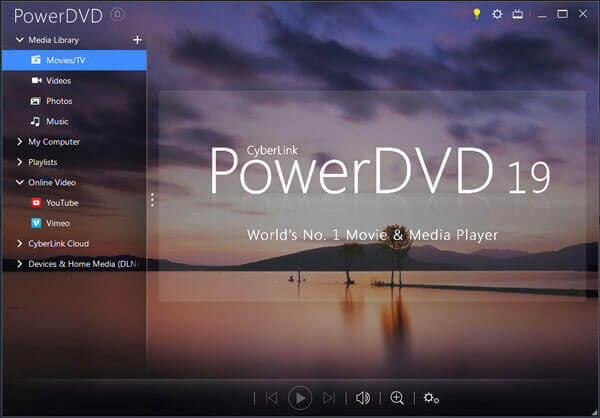Select Movies/TV in Media Library
Viewport: 600px width, 418px height.
point(74,60)
